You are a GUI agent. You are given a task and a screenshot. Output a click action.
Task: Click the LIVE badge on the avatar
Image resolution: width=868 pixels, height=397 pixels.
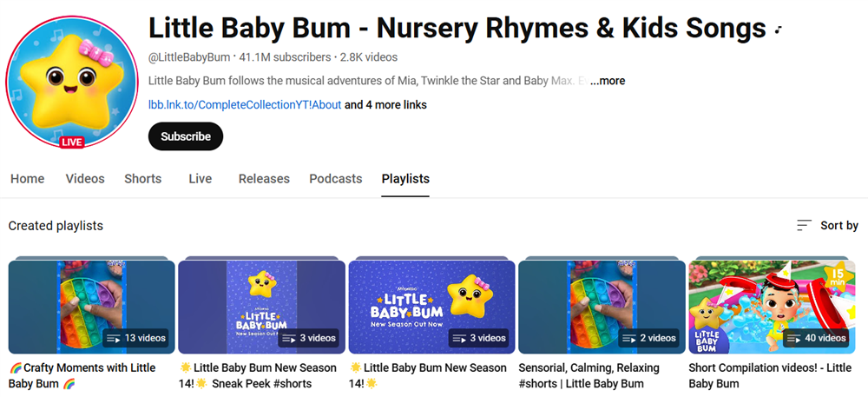click(x=72, y=142)
